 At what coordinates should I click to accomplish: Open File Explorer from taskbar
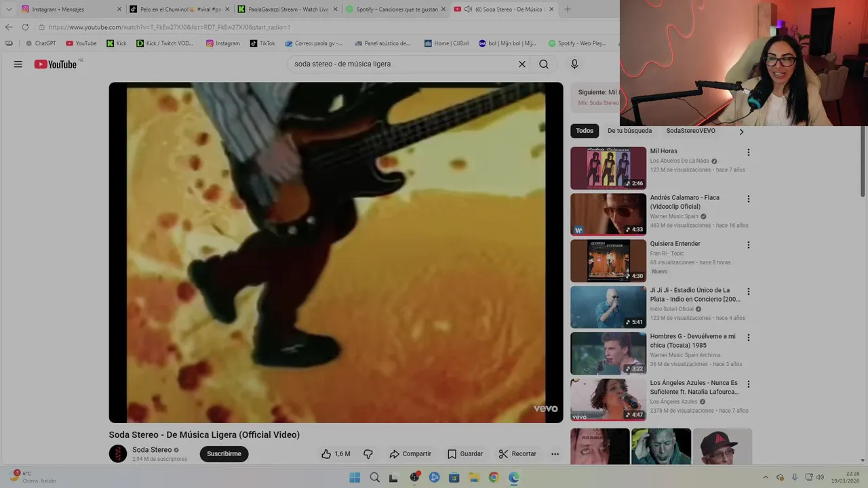coord(474,477)
